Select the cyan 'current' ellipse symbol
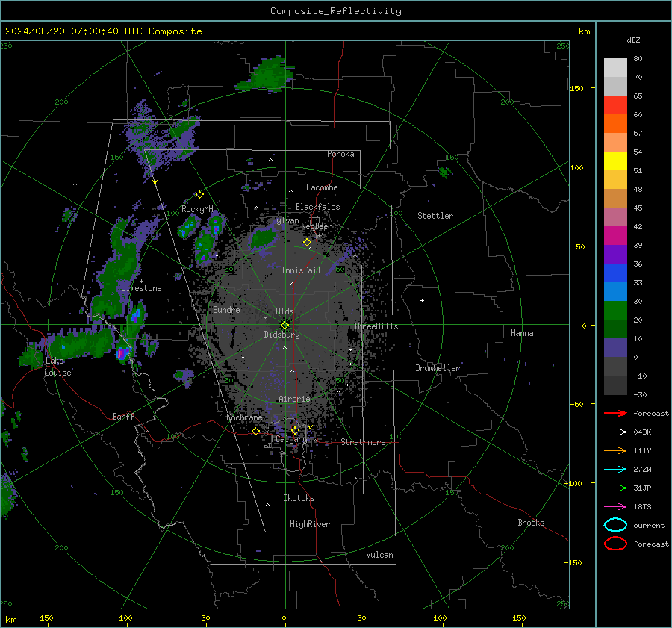The image size is (672, 628). coord(615,525)
